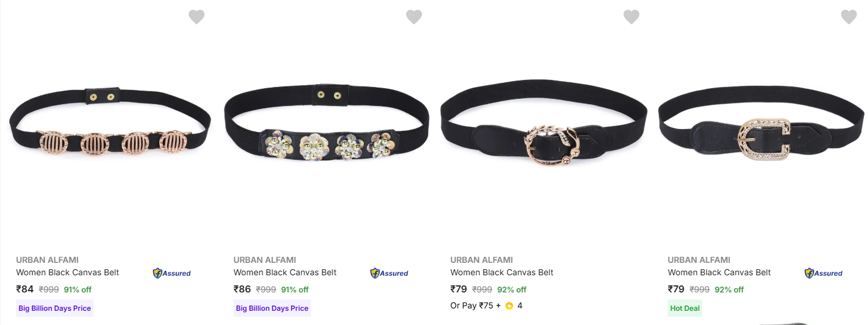Click the gold coin icon next to Or Pay ₹75

click(x=509, y=306)
